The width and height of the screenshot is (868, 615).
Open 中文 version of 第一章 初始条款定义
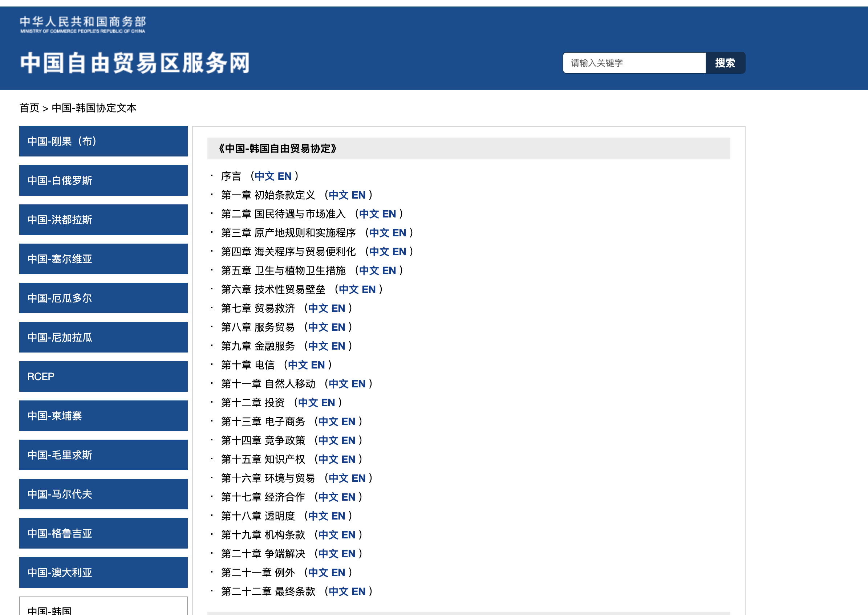(338, 195)
